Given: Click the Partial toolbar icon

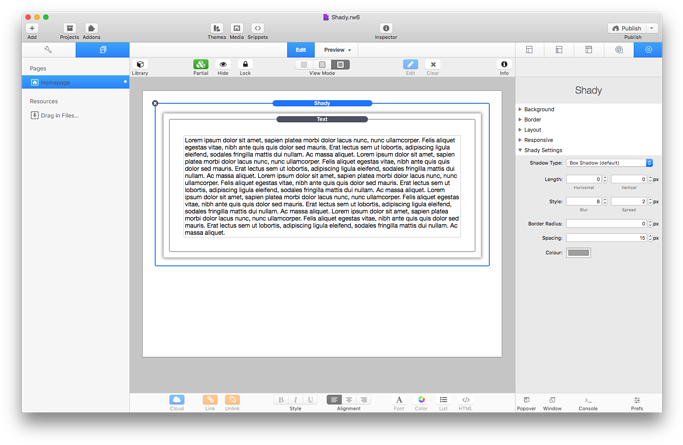Looking at the screenshot, I should point(200,66).
